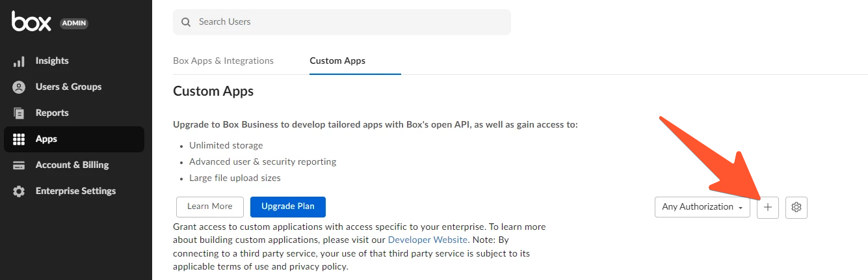The width and height of the screenshot is (868, 280).
Task: Click the Reports document icon
Action: tap(19, 113)
